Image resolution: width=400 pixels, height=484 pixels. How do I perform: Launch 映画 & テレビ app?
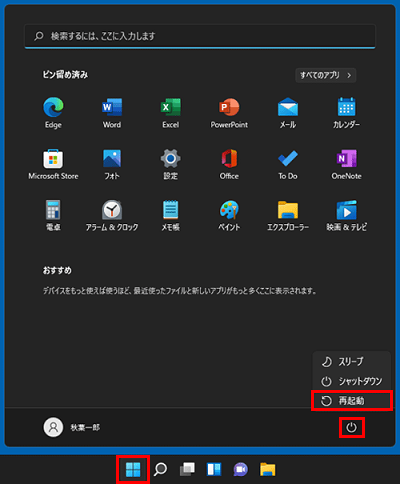[x=347, y=215]
